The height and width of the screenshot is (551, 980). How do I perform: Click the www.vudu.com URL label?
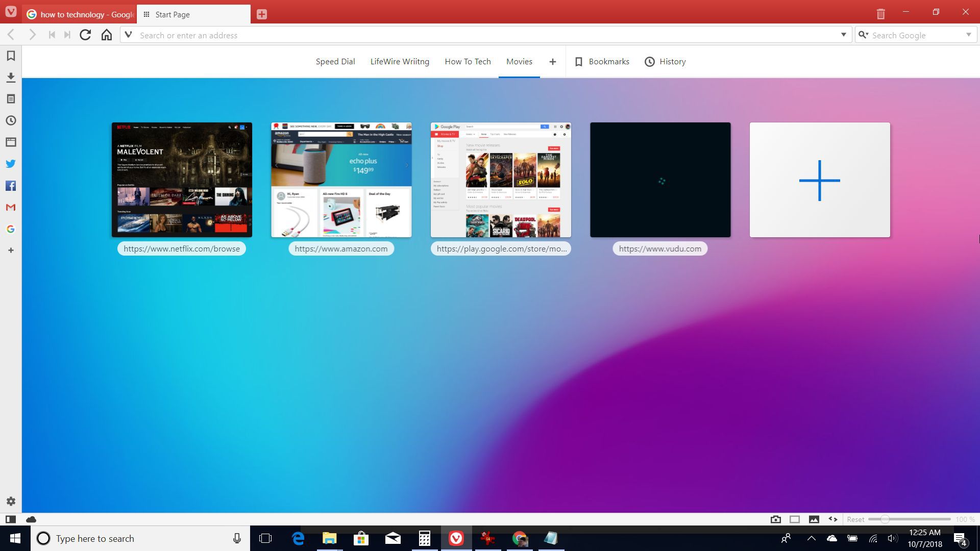[660, 248]
